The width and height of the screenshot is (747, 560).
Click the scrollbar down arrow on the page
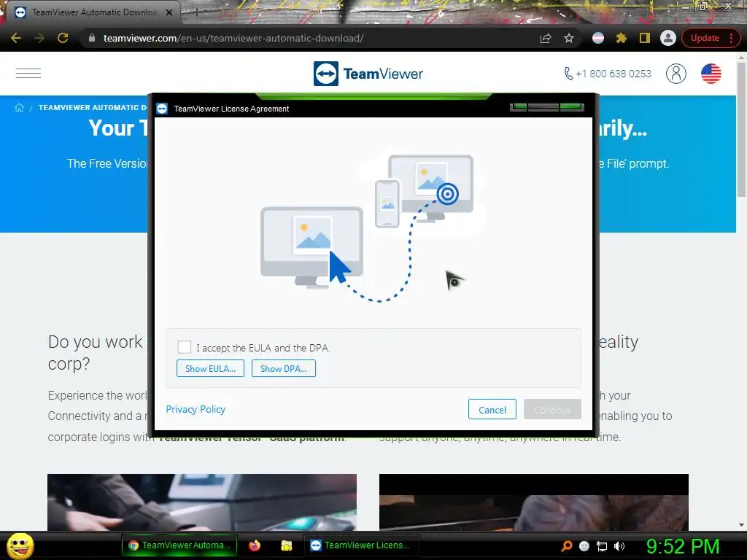(x=741, y=525)
